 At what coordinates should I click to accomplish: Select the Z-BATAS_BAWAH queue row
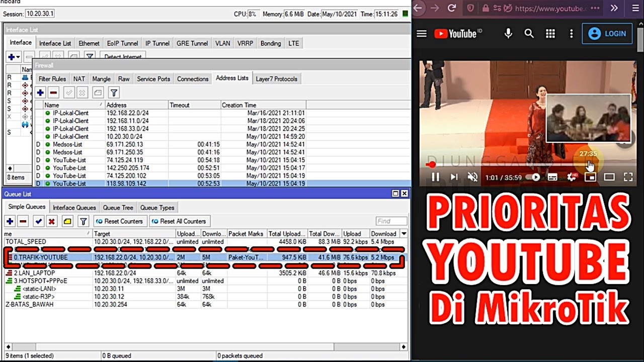[205, 304]
